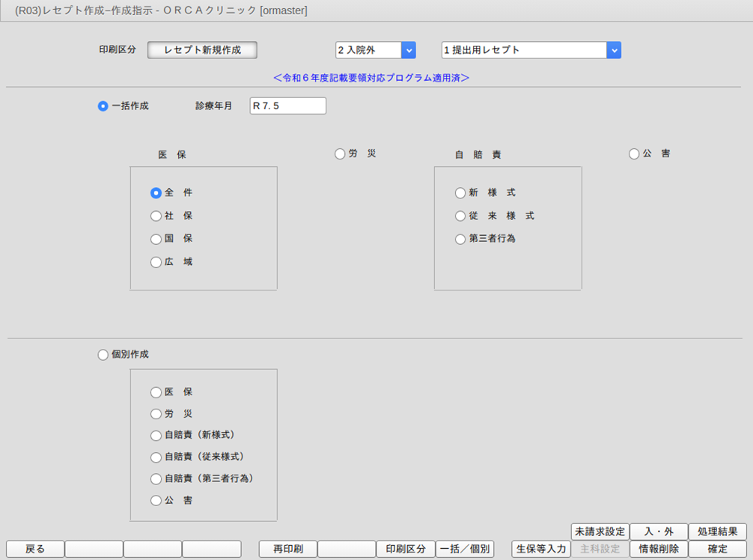Open 生保等入力

(540, 549)
